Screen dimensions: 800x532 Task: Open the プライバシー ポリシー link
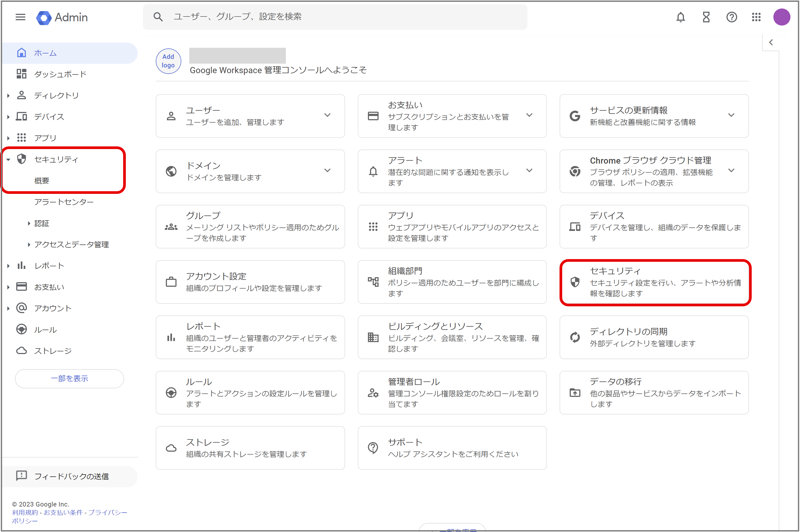tap(70, 517)
